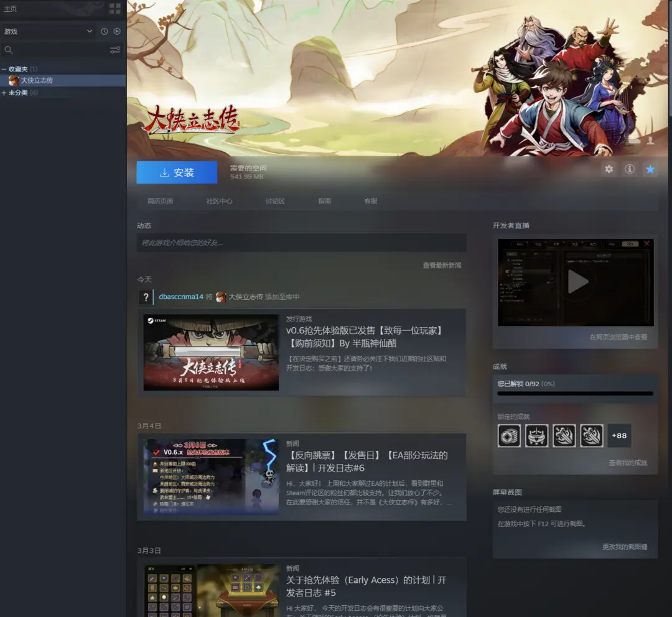The width and height of the screenshot is (672, 617).
Task: Click the ready-to-play circle icon
Action: click(117, 31)
